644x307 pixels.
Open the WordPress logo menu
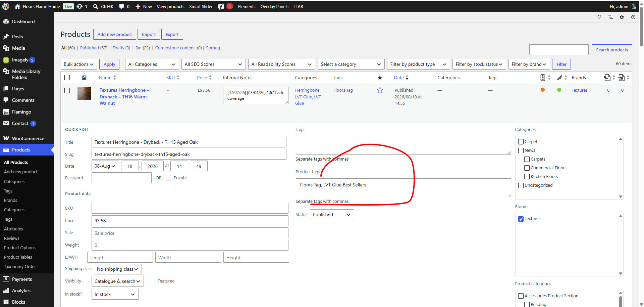[x=6, y=6]
